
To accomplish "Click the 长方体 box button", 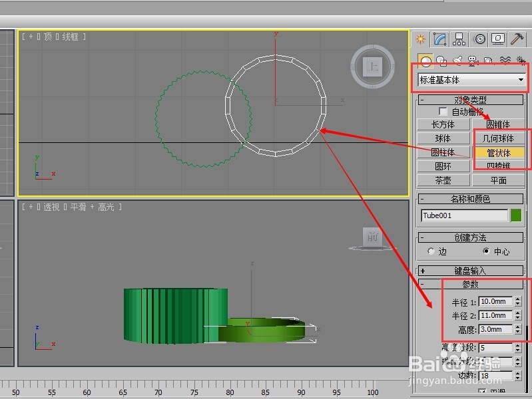I will pos(443,124).
